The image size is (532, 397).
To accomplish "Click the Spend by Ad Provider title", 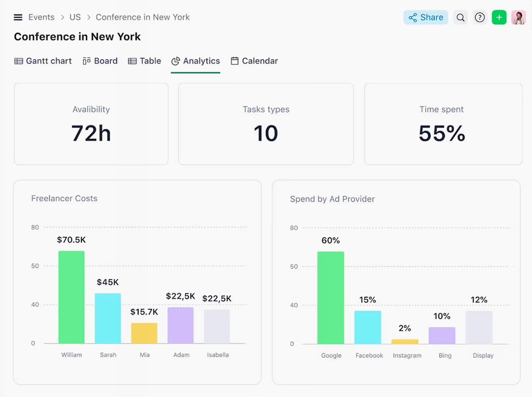I will point(332,199).
